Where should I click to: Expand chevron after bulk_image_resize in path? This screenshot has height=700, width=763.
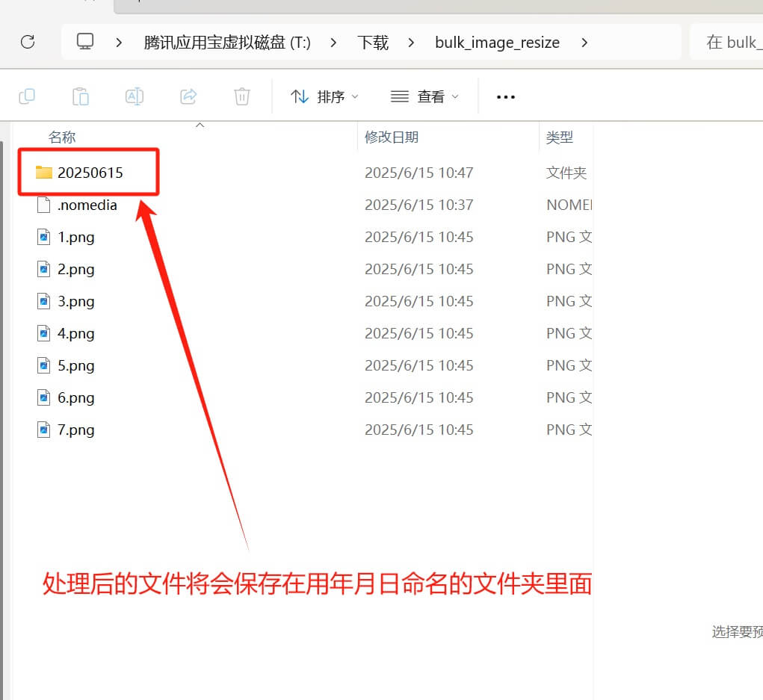click(x=584, y=43)
